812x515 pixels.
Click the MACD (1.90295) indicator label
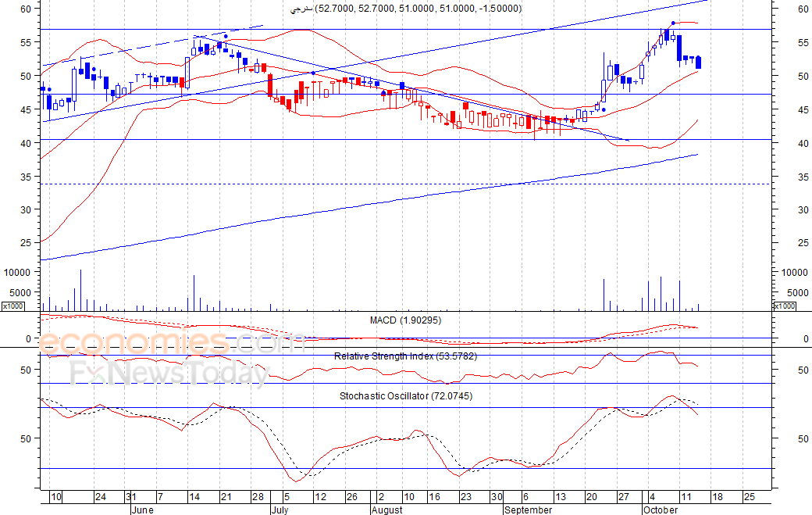click(x=405, y=320)
